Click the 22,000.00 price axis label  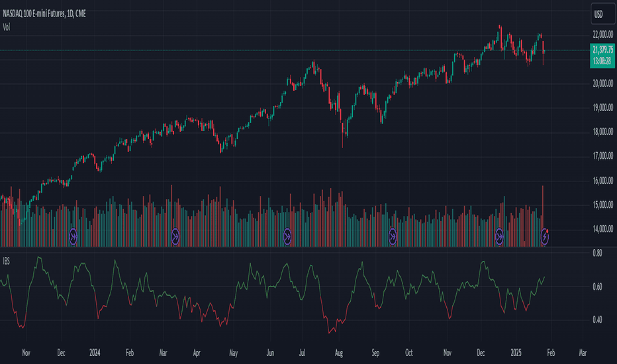point(603,34)
